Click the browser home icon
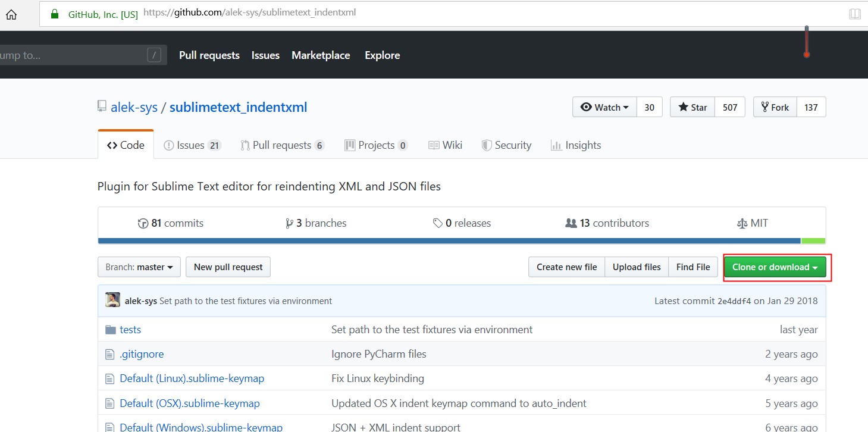The width and height of the screenshot is (868, 432). coord(11,14)
